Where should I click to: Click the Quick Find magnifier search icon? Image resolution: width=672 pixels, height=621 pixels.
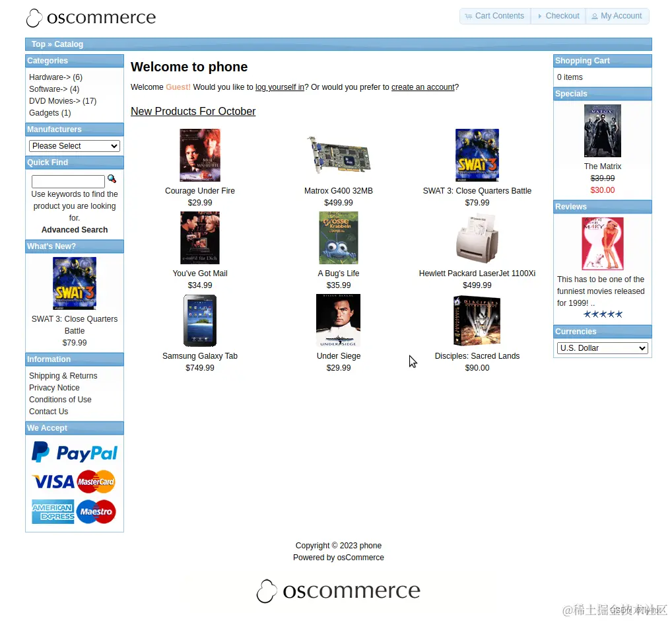pos(112,179)
